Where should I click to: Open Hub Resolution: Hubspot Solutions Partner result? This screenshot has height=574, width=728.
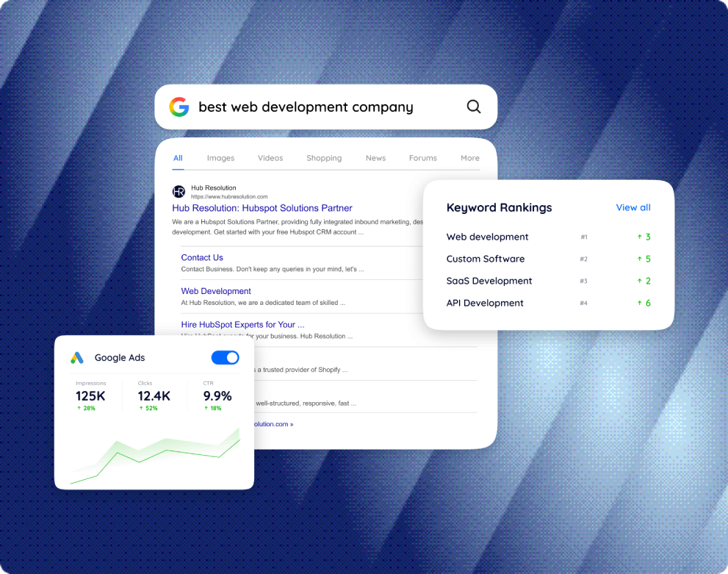pyautogui.click(x=262, y=208)
